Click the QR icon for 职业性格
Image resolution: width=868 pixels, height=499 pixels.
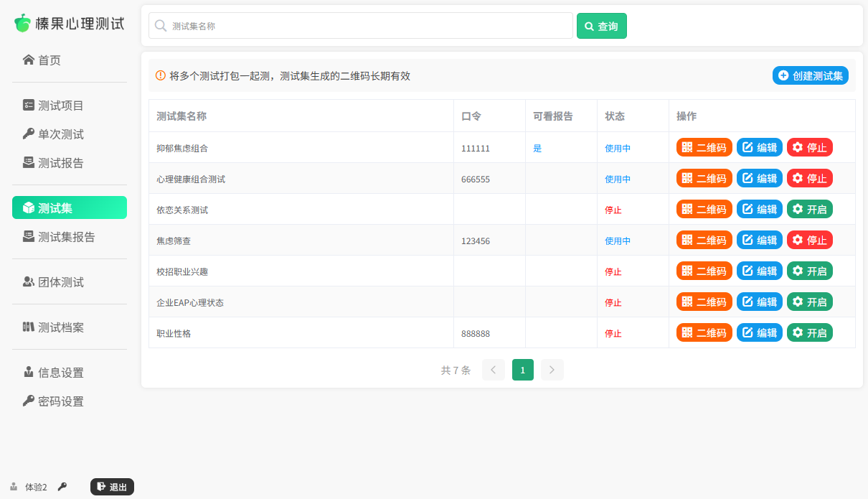(687, 332)
